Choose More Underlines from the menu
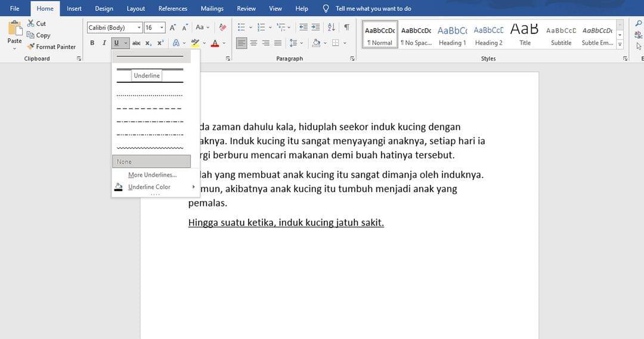This screenshot has width=644, height=339. (152, 175)
